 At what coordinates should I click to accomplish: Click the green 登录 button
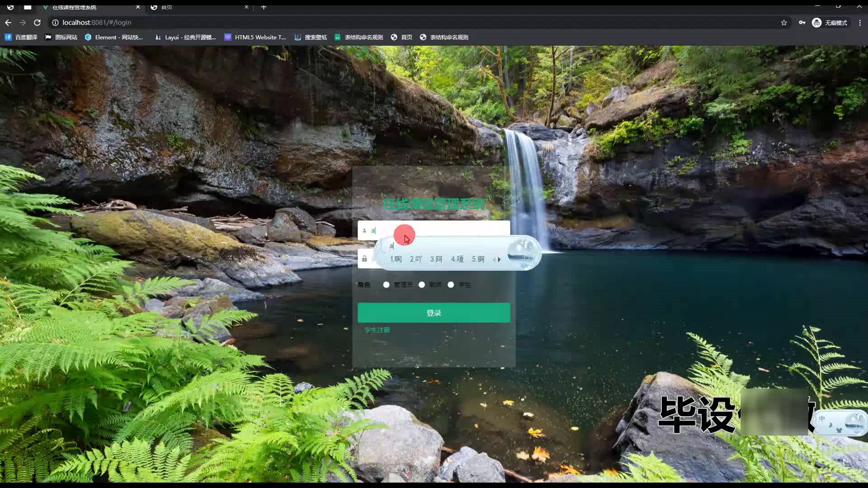point(434,313)
